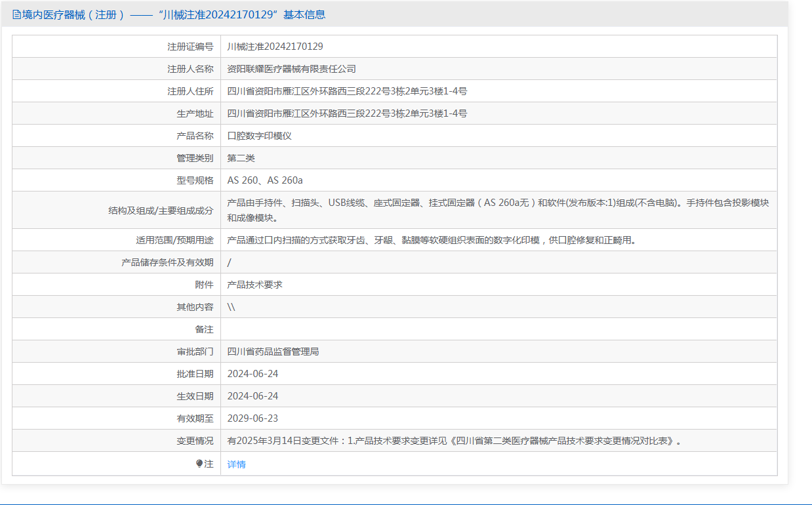Screen dimensions: 812x505
Task: Select attachment value 产品技术要求
Action: click(255, 285)
